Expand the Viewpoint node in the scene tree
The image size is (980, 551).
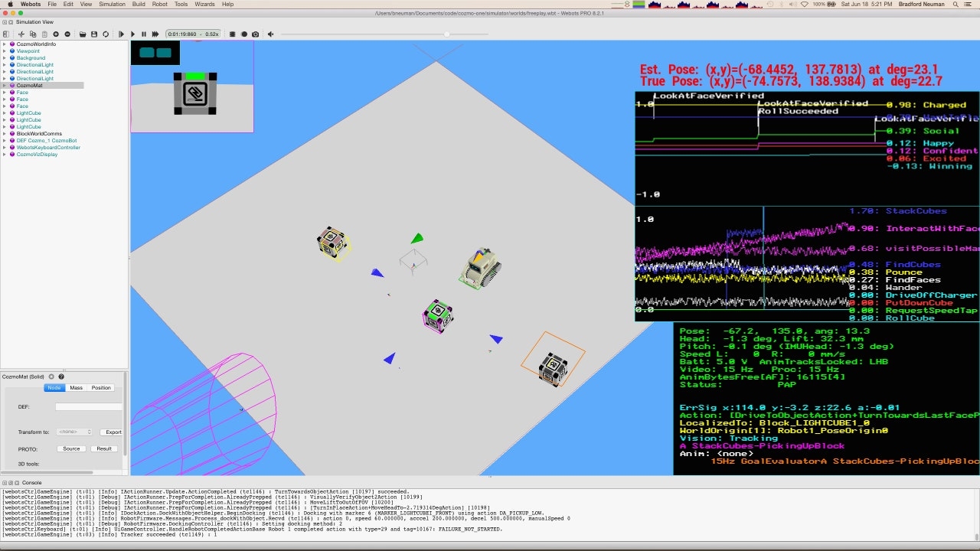5,51
